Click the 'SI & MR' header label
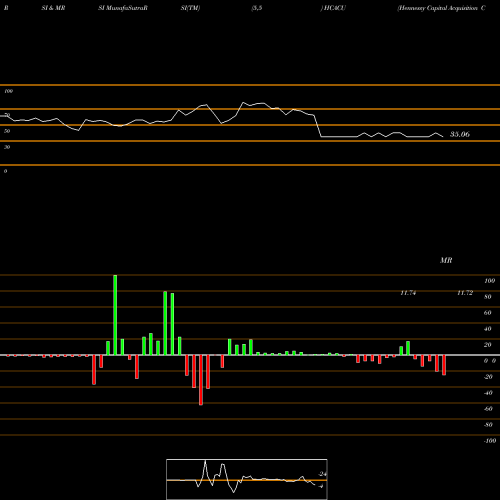The image size is (500, 500). (53, 8)
